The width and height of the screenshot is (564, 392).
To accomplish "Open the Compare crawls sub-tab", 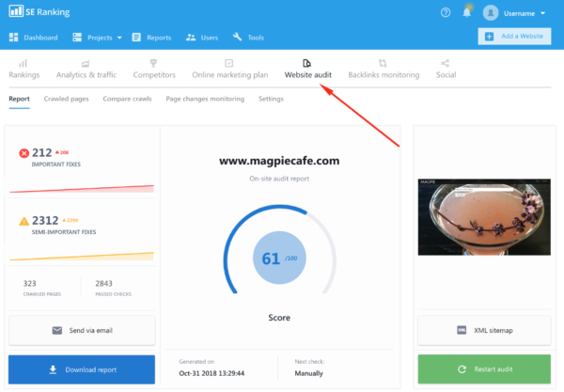I will [127, 99].
